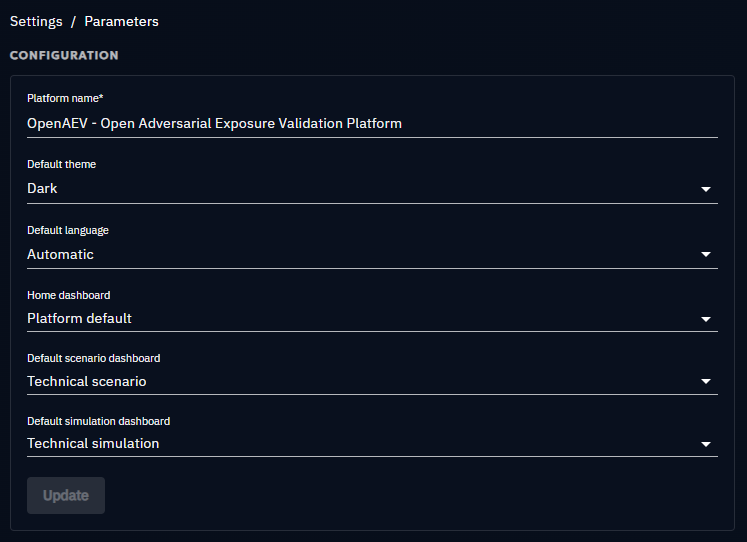Focus the Platform name text field
This screenshot has width=747, height=542.
[372, 124]
